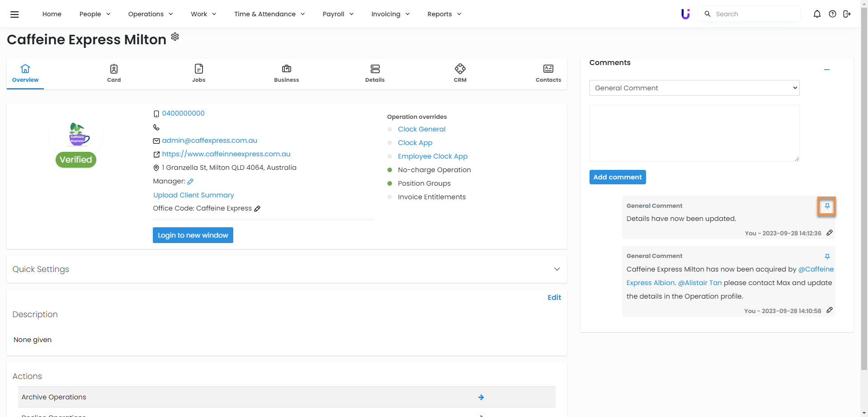The image size is (868, 417).
Task: Switch to the CRM tab
Action: [460, 74]
